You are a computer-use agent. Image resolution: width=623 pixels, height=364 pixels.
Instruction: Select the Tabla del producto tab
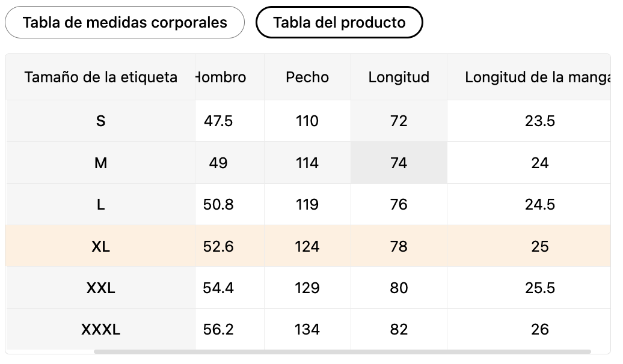pyautogui.click(x=339, y=22)
